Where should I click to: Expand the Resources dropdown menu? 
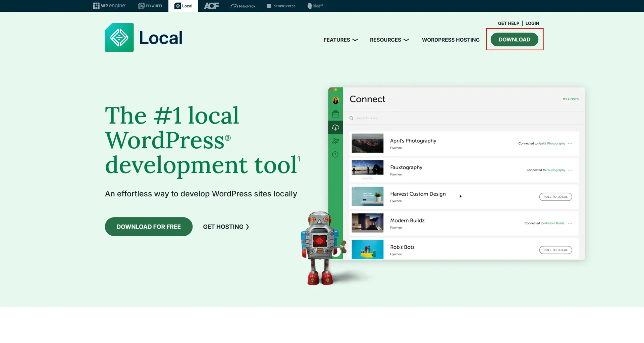coord(389,40)
